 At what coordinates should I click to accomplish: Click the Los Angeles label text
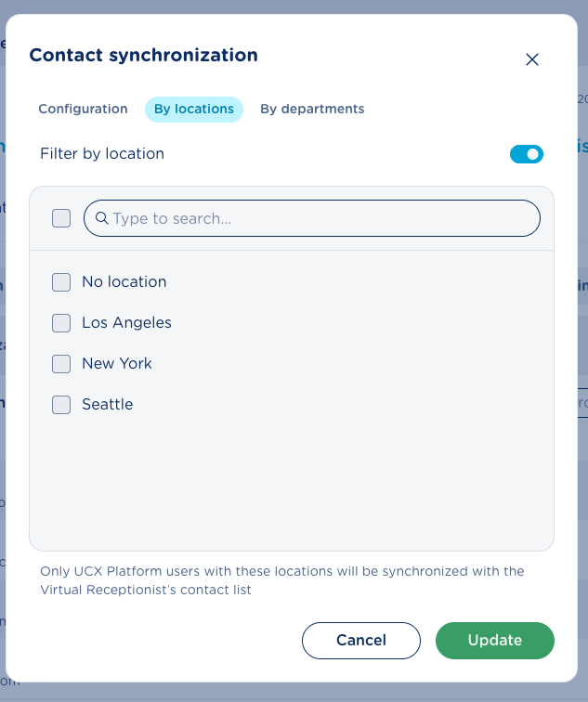click(126, 323)
